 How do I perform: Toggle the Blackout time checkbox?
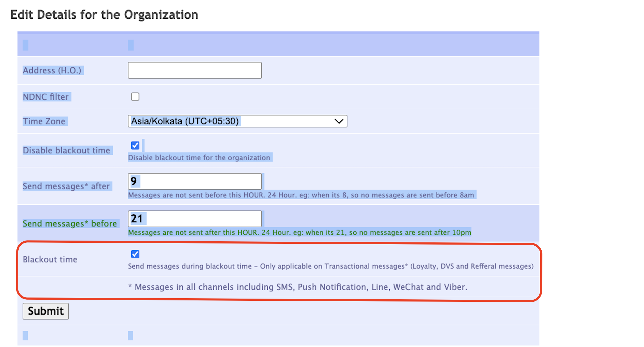click(135, 254)
